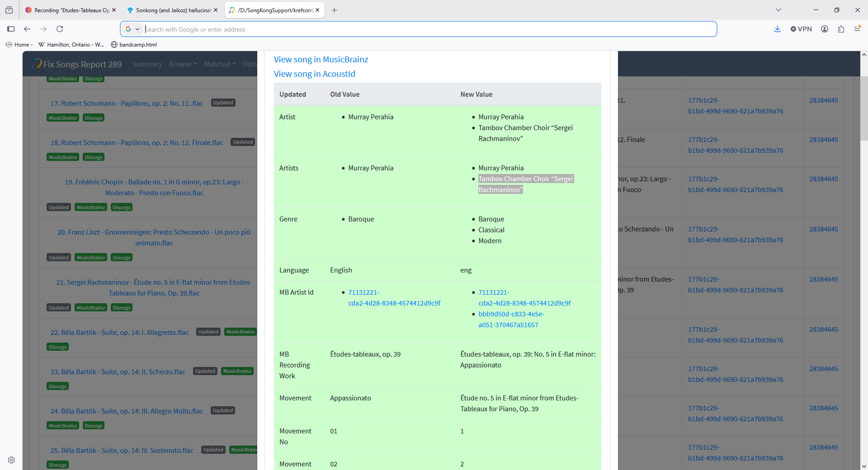
Task: Open Rachmaninov Étude no. 5 flac link
Action: [x=154, y=287]
